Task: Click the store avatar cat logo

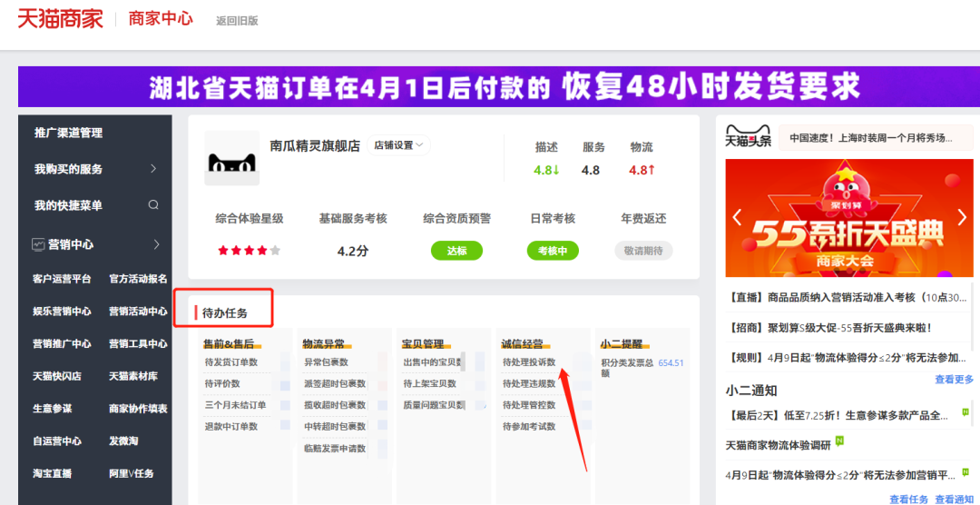Action: pos(232,158)
